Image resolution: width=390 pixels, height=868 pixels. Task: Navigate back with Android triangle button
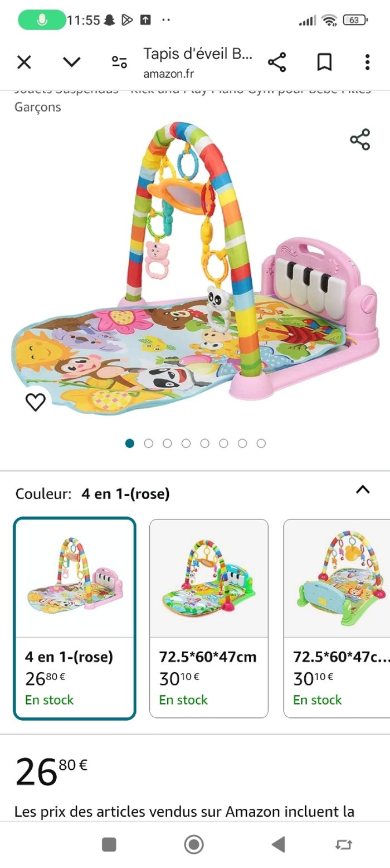[278, 845]
